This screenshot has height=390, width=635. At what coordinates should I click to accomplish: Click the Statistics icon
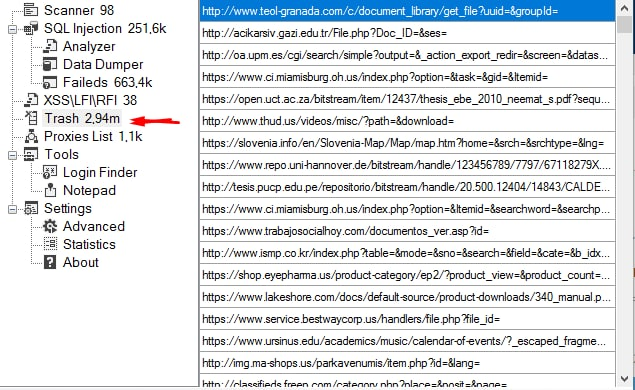pyautogui.click(x=50, y=244)
